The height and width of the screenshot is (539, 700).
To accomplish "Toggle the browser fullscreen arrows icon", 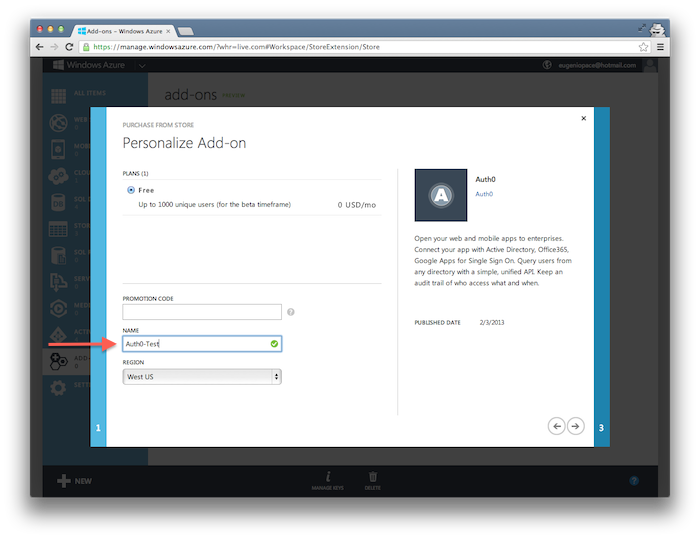I will pos(642,28).
